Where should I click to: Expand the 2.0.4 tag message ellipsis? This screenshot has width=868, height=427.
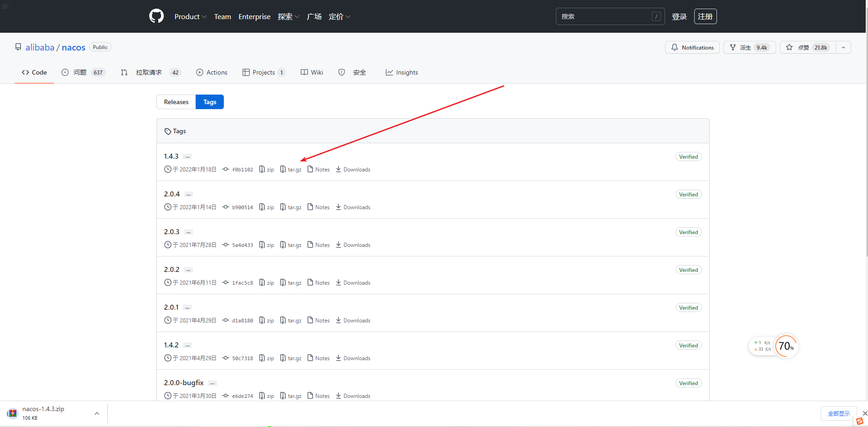coord(188,194)
